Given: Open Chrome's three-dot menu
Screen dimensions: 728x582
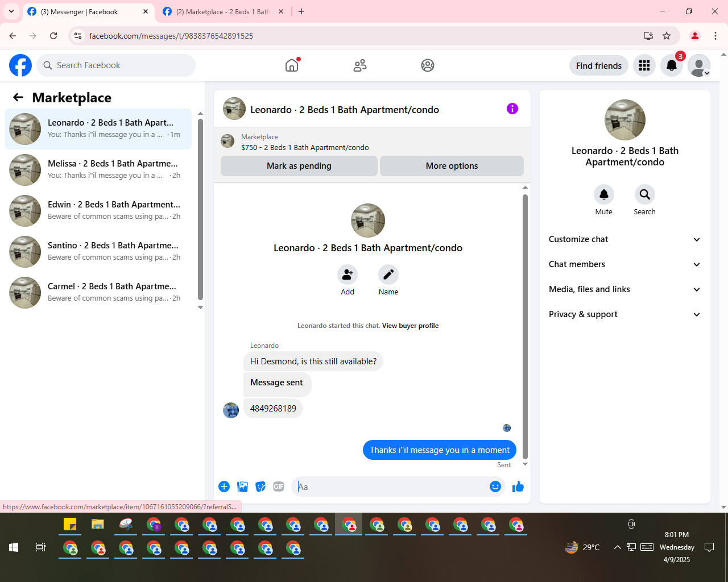Looking at the screenshot, I should 715,36.
